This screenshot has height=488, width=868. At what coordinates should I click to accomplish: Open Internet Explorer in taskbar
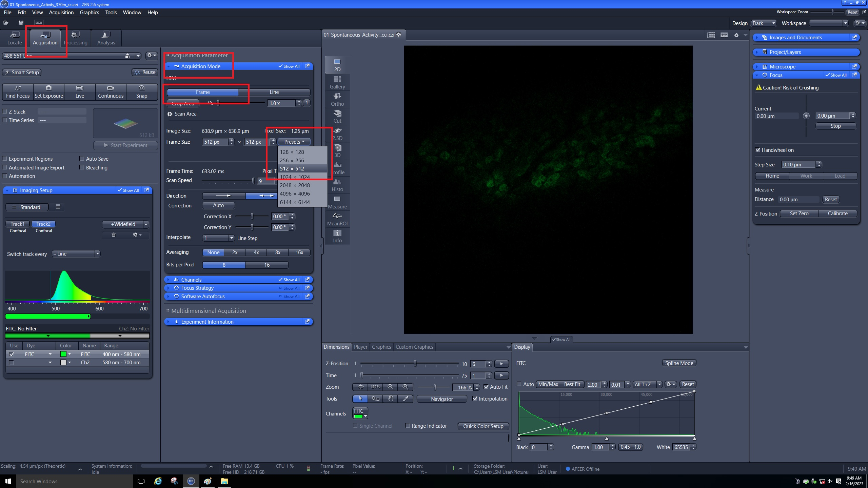point(158,481)
